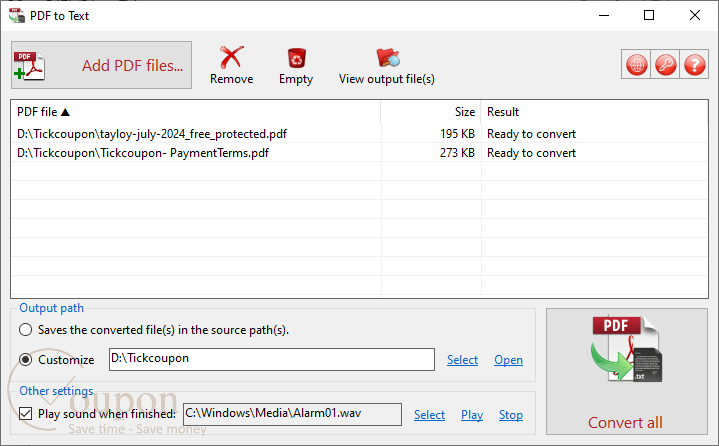Open help with the question mark icon
This screenshot has width=719, height=446.
click(694, 65)
